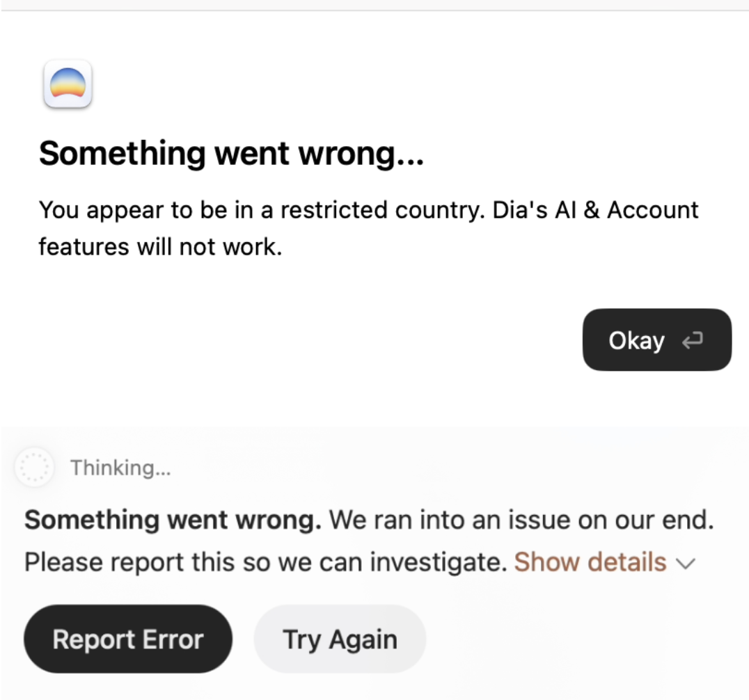Screen dimensions: 749x700
Task: Click the bold "Something went wrong." chat text
Action: pos(173,520)
